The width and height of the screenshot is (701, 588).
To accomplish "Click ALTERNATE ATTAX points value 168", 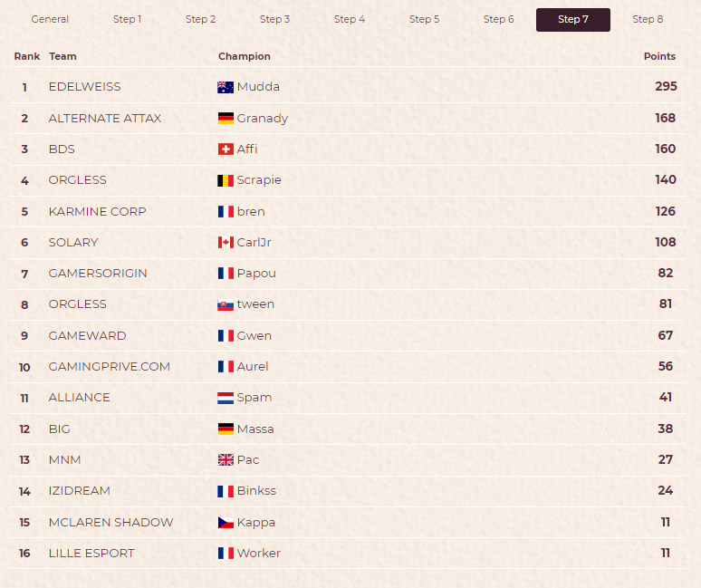I will pyautogui.click(x=666, y=118).
